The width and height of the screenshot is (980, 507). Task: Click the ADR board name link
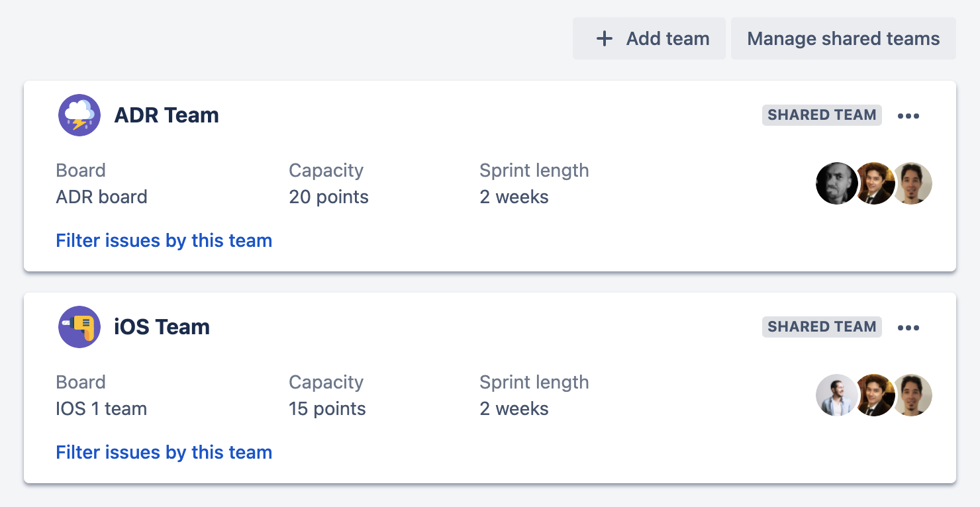101,197
